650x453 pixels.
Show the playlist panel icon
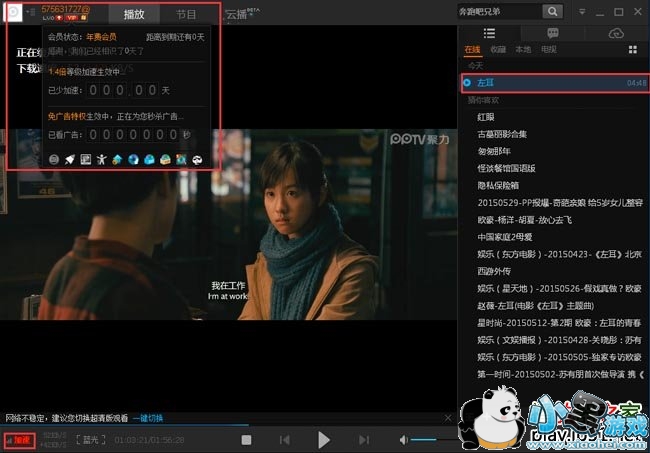tap(489, 33)
